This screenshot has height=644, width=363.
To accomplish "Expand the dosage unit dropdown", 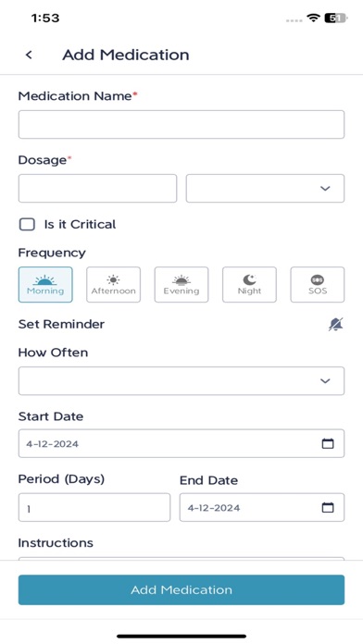I will coord(265,189).
